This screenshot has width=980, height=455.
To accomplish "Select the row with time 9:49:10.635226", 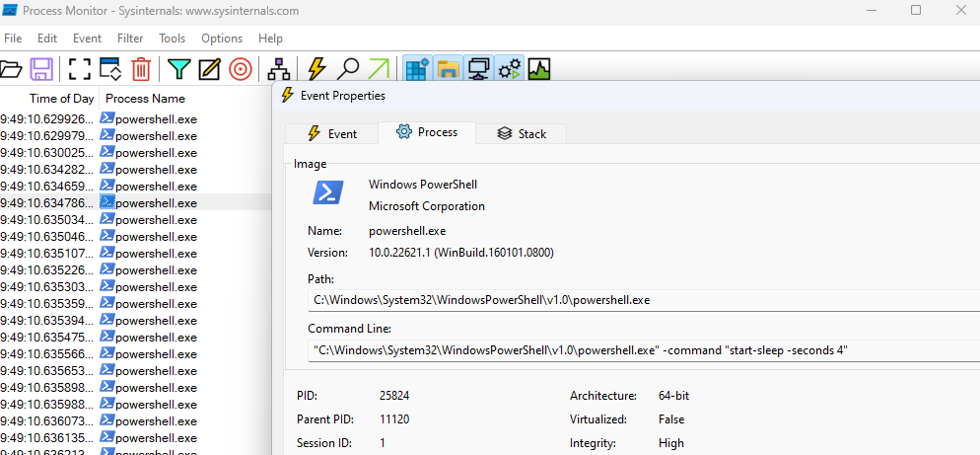I will (136, 269).
